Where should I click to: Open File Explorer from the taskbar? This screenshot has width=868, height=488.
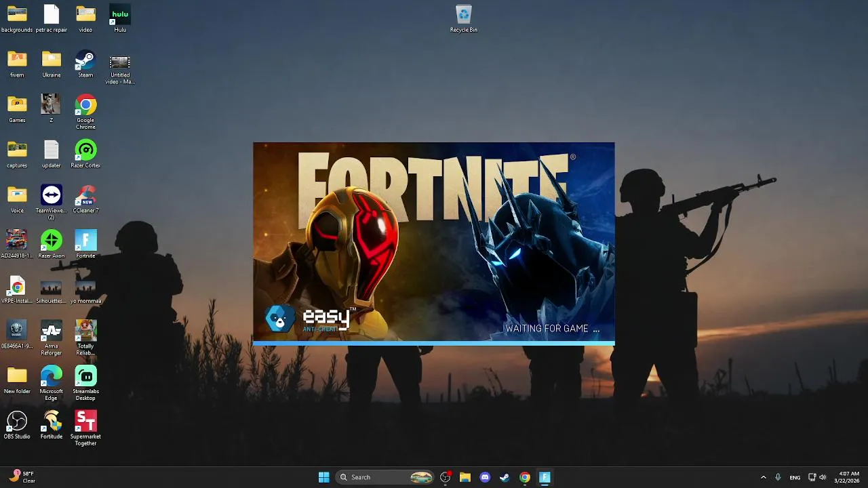coord(465,477)
